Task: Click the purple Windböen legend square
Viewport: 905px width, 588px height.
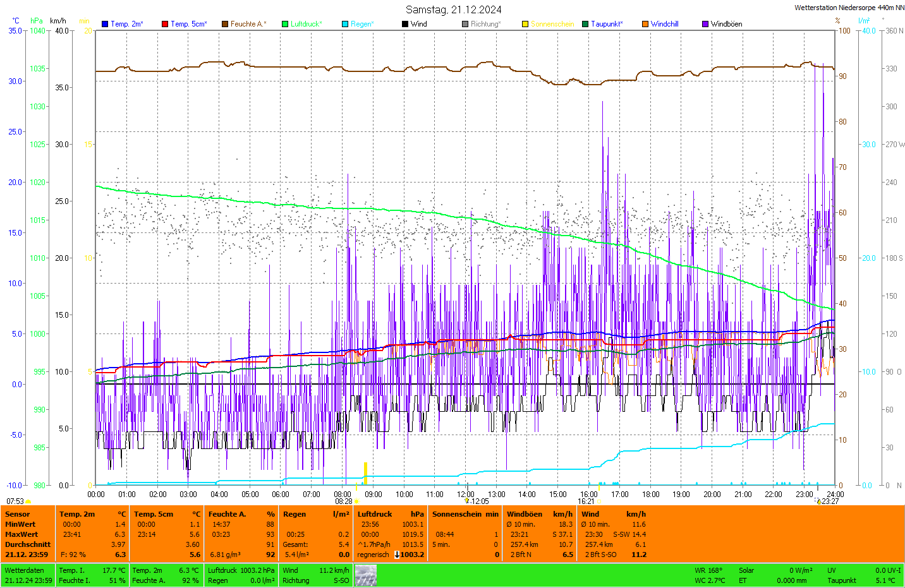Action: [705, 24]
